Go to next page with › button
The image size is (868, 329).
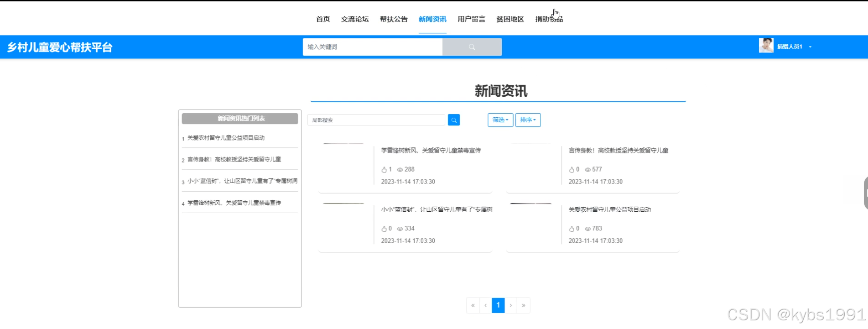511,305
